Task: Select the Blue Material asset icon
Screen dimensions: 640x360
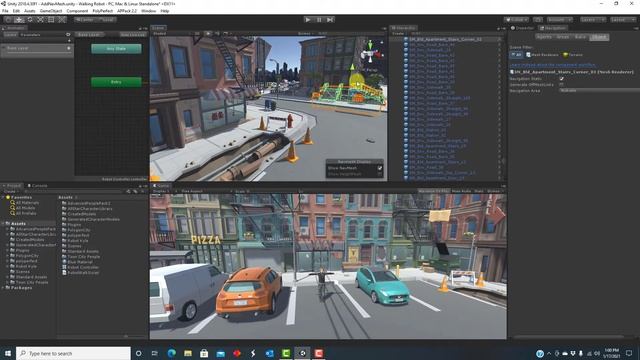Action: (x=64, y=262)
